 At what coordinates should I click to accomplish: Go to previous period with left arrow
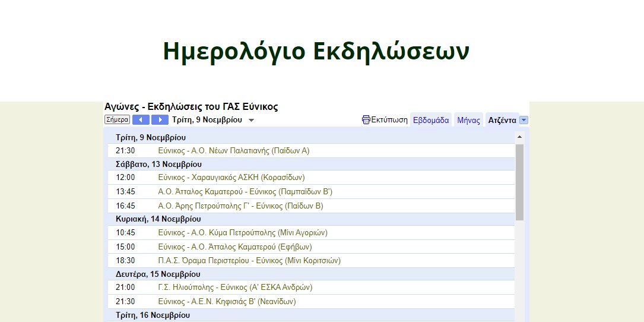point(141,120)
